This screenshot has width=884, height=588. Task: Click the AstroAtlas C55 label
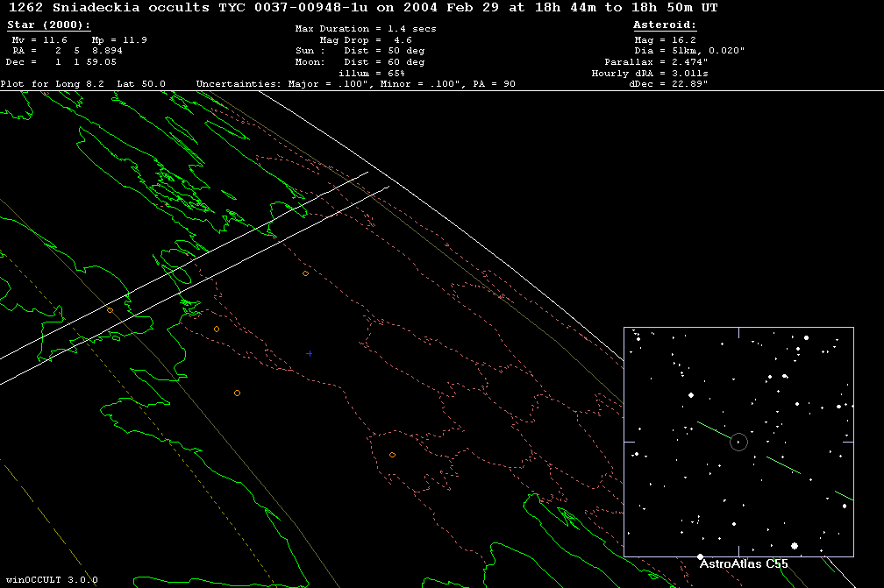743,563
